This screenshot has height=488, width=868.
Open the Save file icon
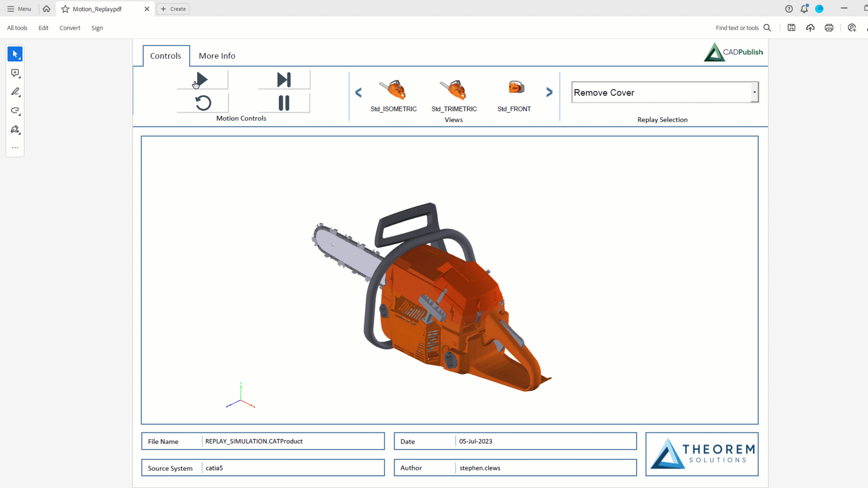(791, 28)
